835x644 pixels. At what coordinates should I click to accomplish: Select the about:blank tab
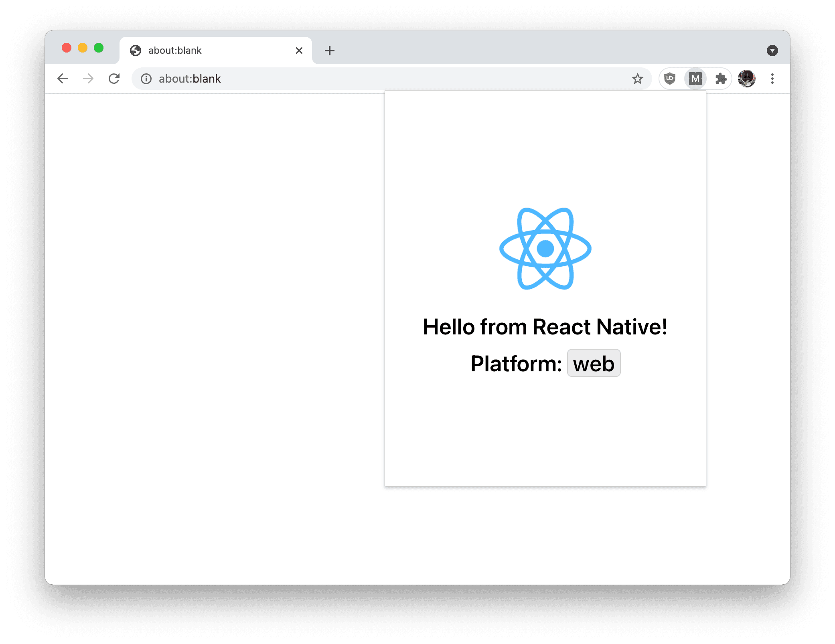(x=216, y=51)
